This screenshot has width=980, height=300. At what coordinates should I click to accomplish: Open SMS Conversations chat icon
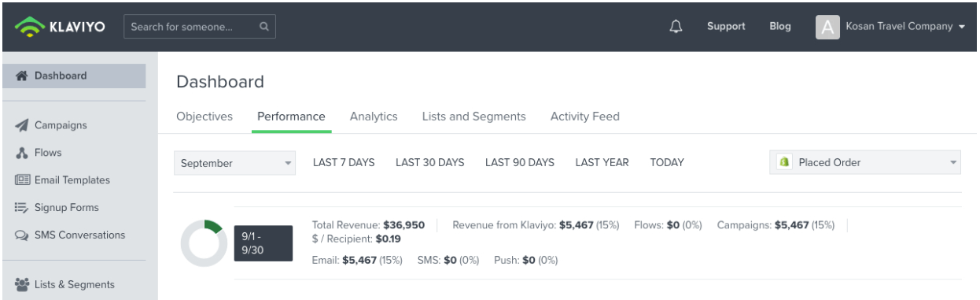point(22,235)
